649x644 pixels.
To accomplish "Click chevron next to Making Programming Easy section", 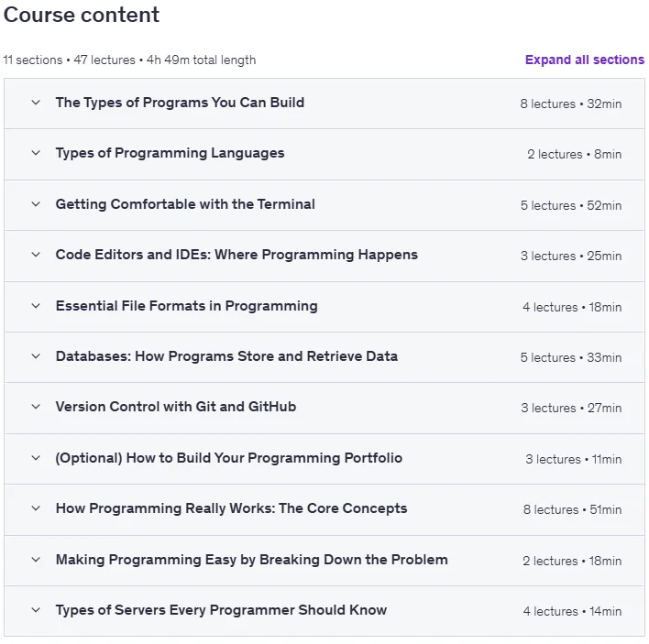I will pyautogui.click(x=36, y=560).
